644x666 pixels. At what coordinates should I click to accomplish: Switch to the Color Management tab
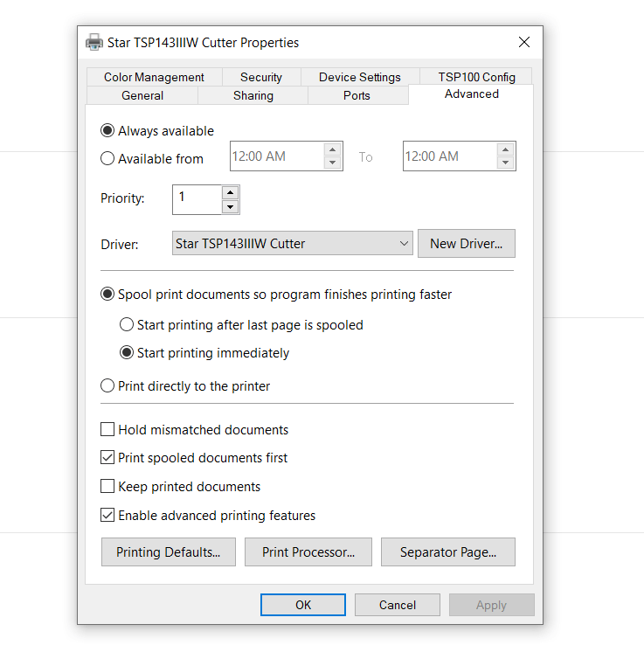click(x=154, y=77)
